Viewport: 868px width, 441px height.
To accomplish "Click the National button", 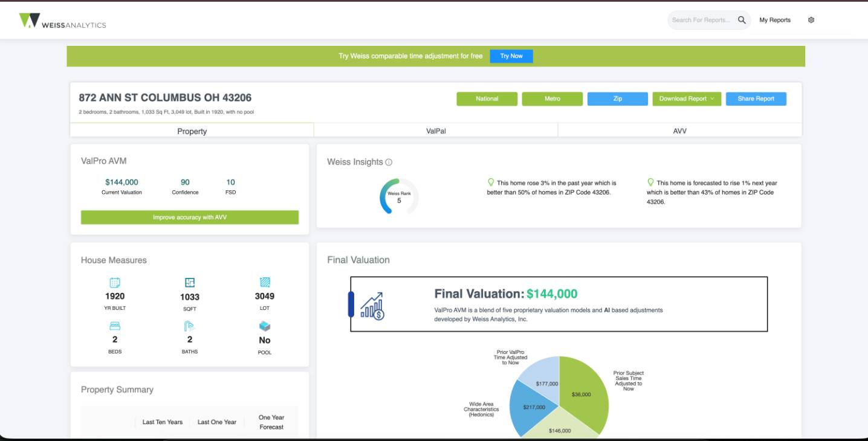I will pyautogui.click(x=487, y=99).
